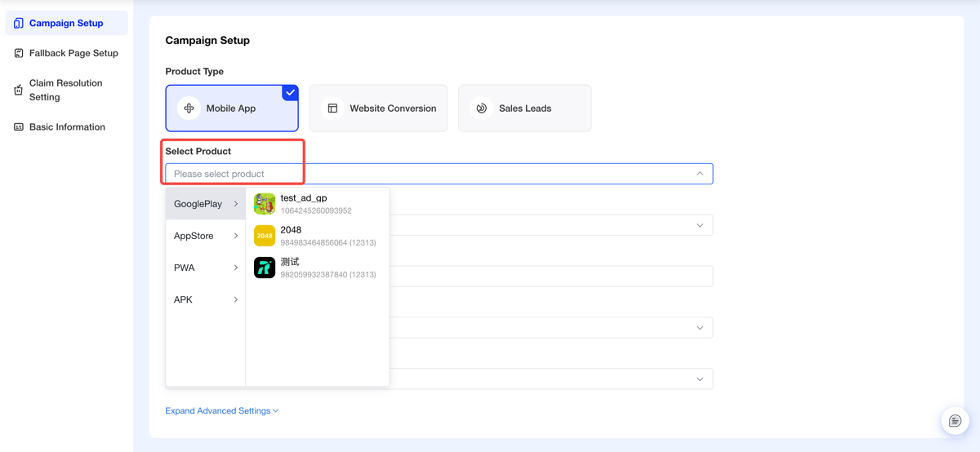The width and height of the screenshot is (980, 452).
Task: Click the Select Product label
Action: tap(198, 151)
